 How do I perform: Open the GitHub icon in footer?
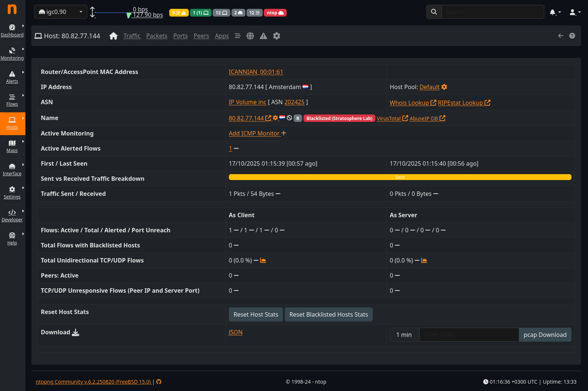point(159,382)
